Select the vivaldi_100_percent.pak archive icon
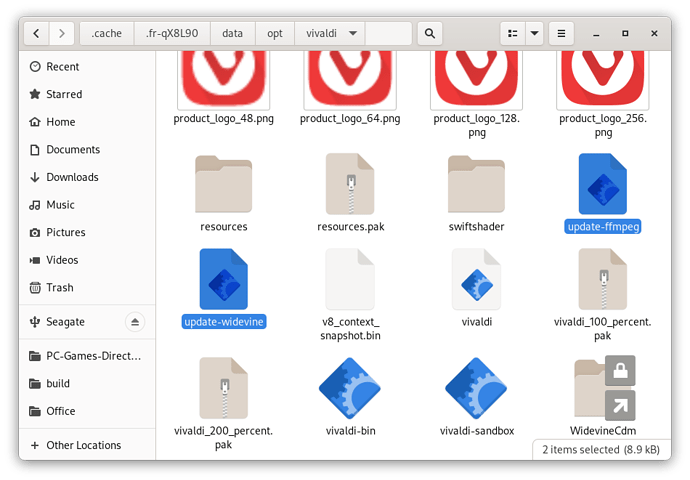 tap(603, 279)
